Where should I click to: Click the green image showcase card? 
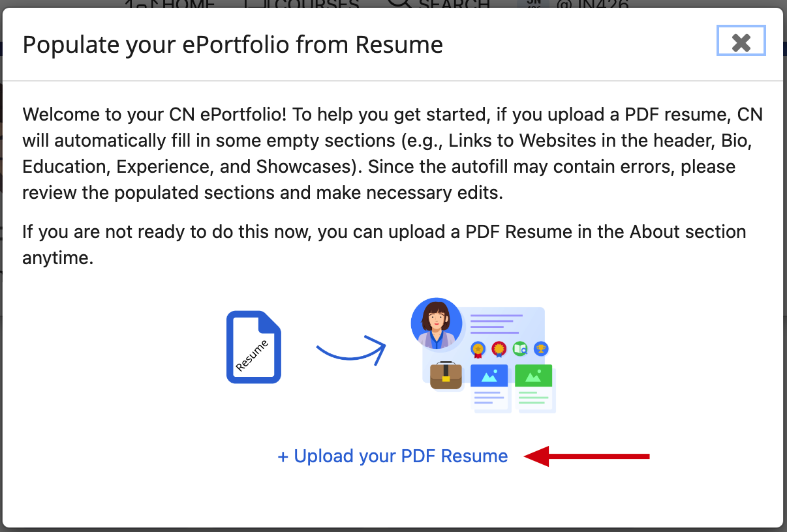(x=534, y=389)
